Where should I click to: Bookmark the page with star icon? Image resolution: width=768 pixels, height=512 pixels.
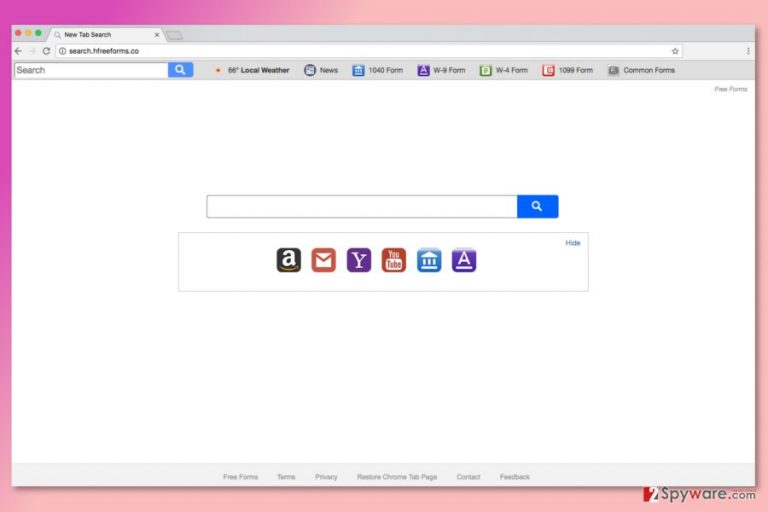pyautogui.click(x=675, y=51)
